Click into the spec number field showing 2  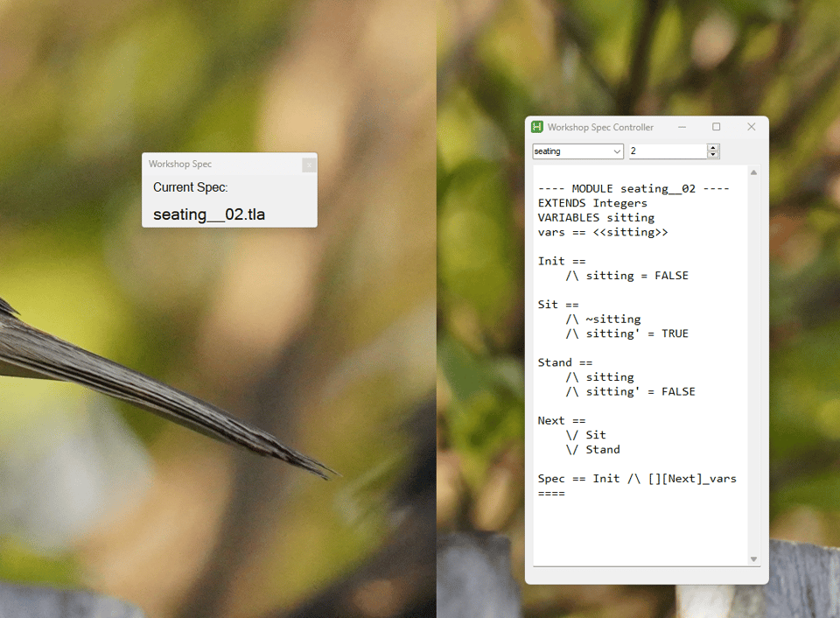[667, 151]
